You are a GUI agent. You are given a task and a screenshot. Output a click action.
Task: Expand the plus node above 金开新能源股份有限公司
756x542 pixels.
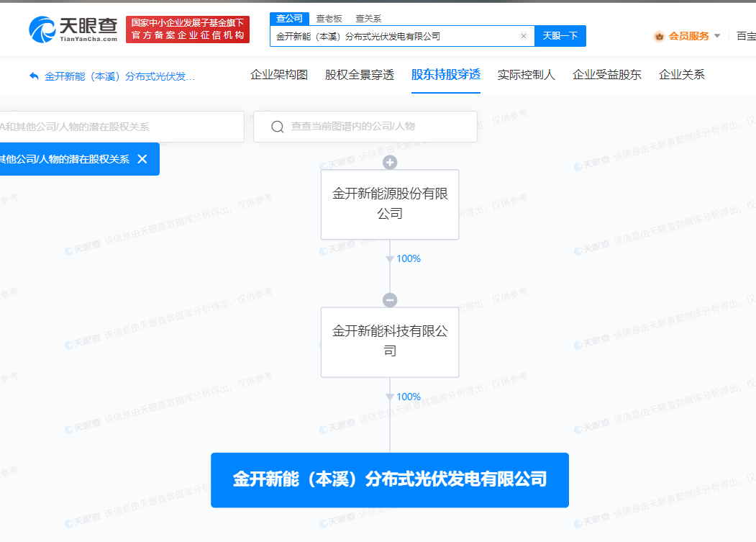click(x=389, y=163)
